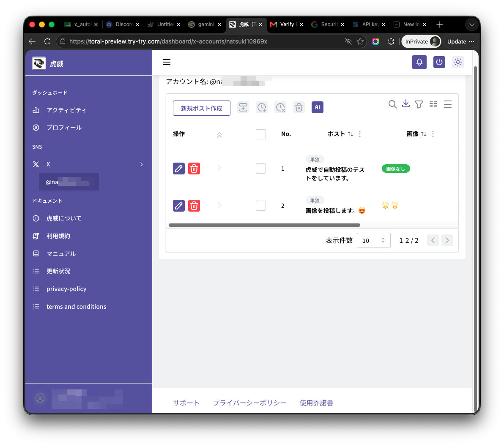Open the 表示件数 page size dropdown
504x446 pixels.
(x=373, y=240)
